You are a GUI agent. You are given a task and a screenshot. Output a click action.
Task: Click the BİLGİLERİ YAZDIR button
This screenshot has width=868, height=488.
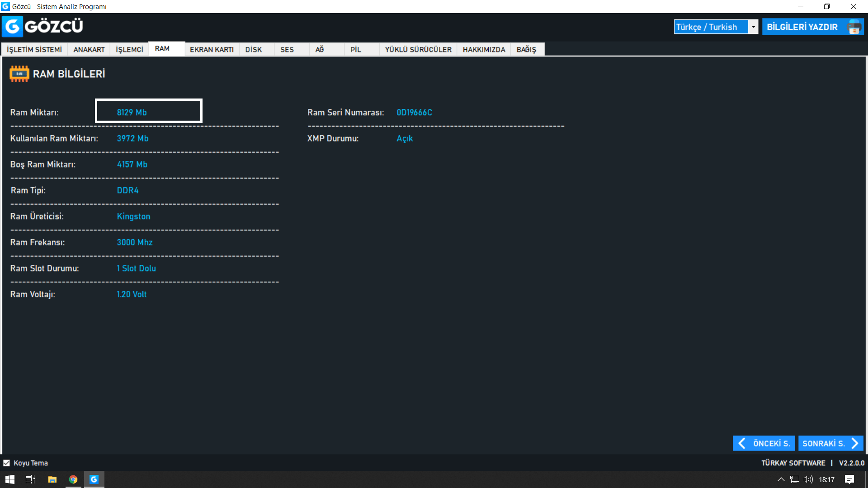click(x=802, y=27)
